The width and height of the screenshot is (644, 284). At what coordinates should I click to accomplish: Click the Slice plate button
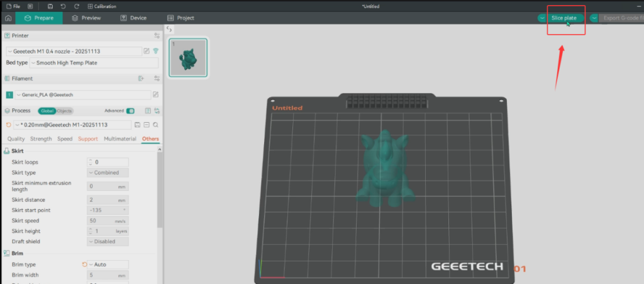point(563,18)
